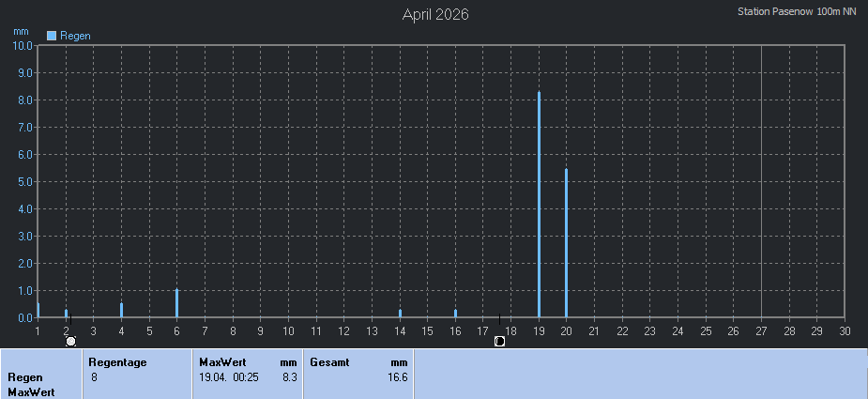The width and height of the screenshot is (868, 399).
Task: Click the Station Pasenow 100m NN label
Action: pos(797,11)
